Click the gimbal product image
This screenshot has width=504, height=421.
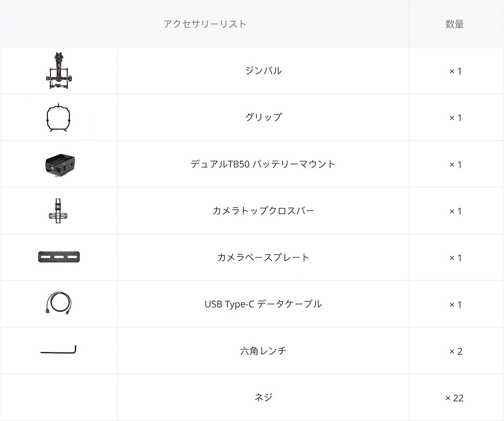point(59,71)
